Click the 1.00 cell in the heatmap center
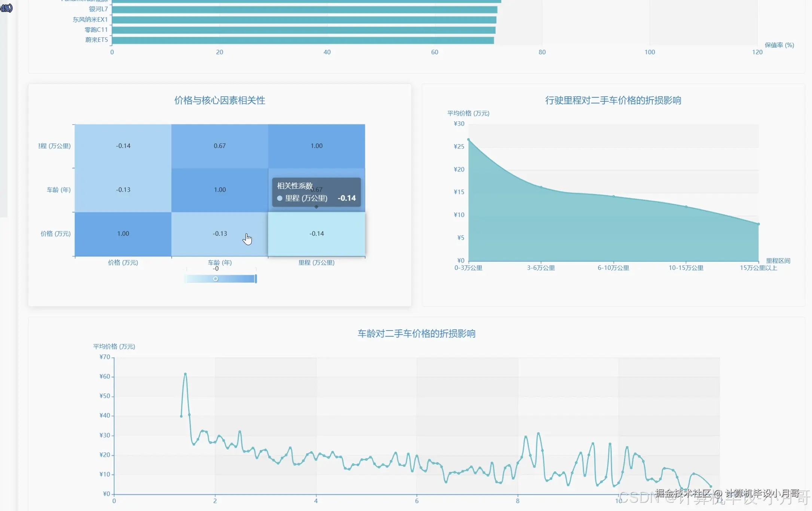This screenshot has height=511, width=812. [x=220, y=190]
